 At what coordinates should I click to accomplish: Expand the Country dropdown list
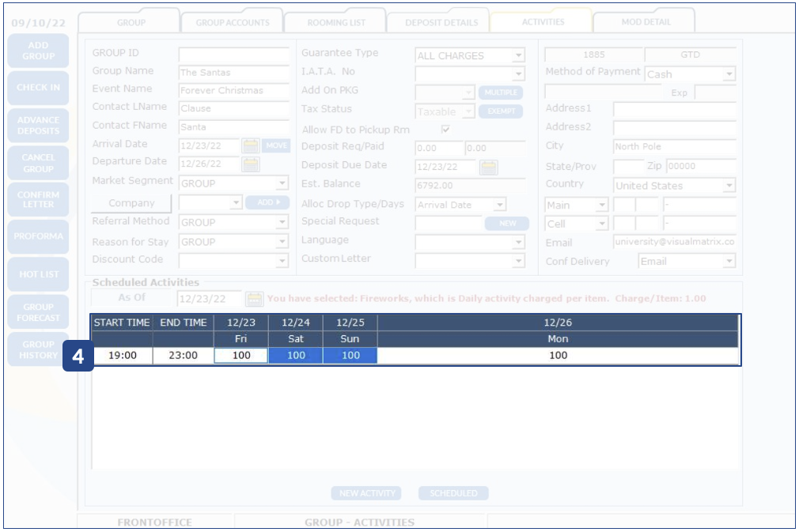click(729, 186)
